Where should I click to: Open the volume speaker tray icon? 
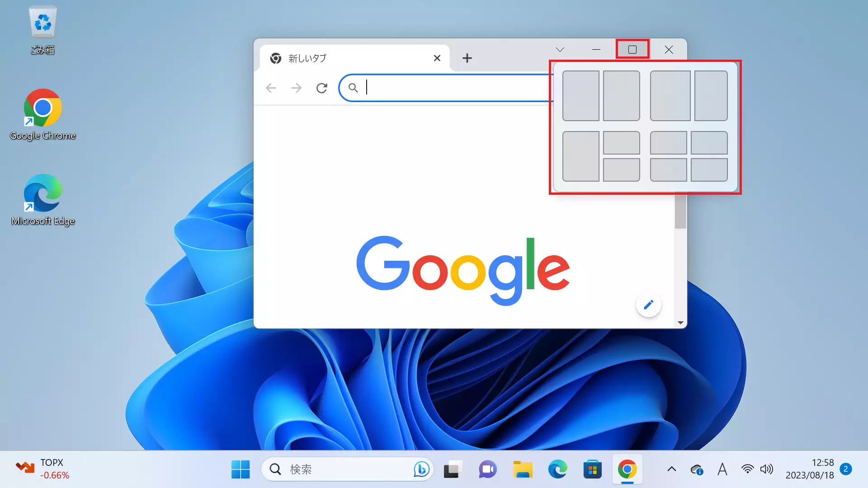766,469
